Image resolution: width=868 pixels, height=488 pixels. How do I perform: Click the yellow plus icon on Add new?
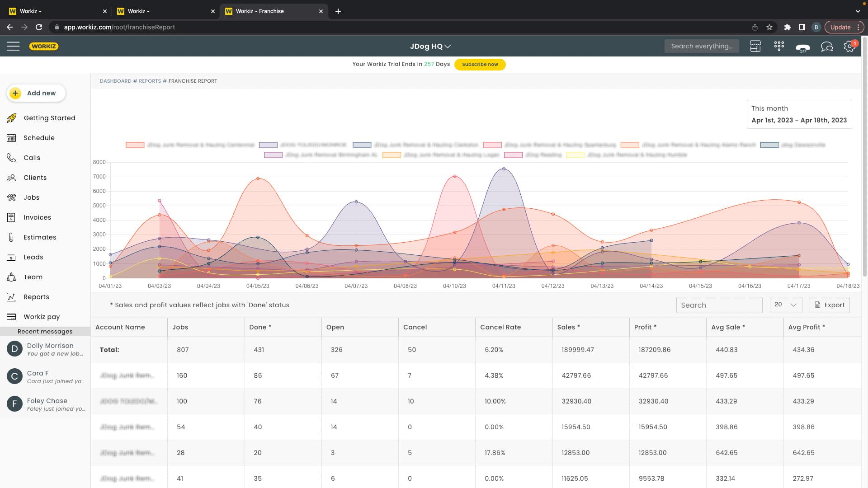[x=15, y=93]
